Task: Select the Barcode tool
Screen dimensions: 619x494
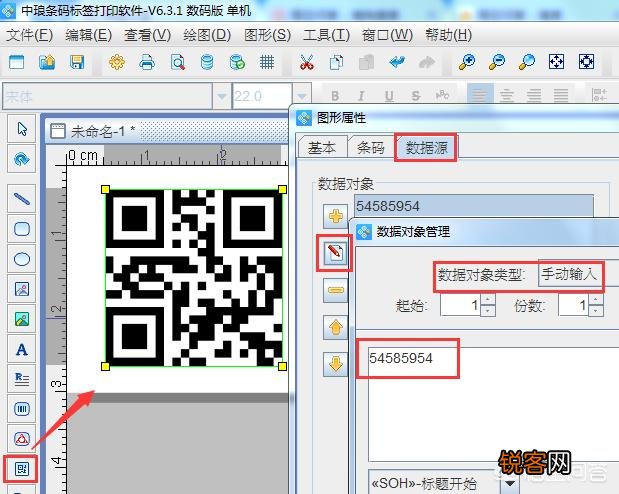Action: tap(22, 409)
